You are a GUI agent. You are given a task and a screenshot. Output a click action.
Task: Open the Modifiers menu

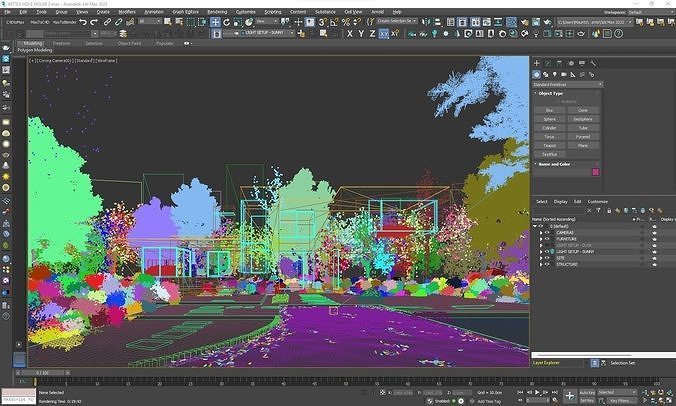(x=127, y=12)
